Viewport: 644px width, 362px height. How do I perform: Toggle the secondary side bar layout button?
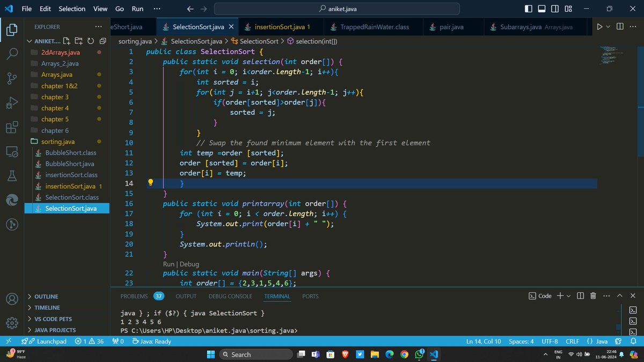(x=555, y=9)
